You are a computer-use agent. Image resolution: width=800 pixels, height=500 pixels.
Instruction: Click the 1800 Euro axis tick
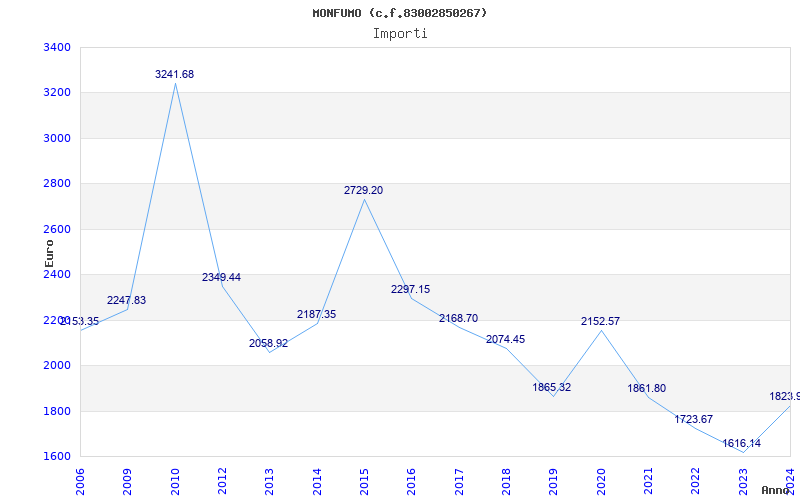coord(57,411)
